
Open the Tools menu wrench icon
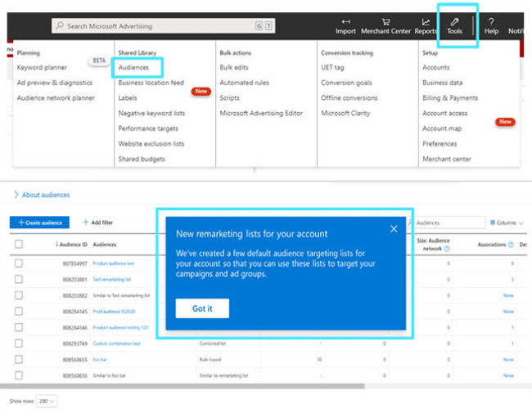(454, 21)
